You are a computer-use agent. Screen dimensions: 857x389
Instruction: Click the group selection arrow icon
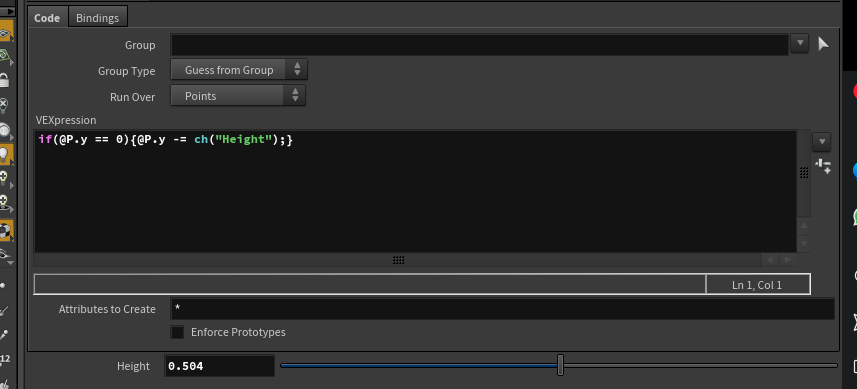(823, 44)
